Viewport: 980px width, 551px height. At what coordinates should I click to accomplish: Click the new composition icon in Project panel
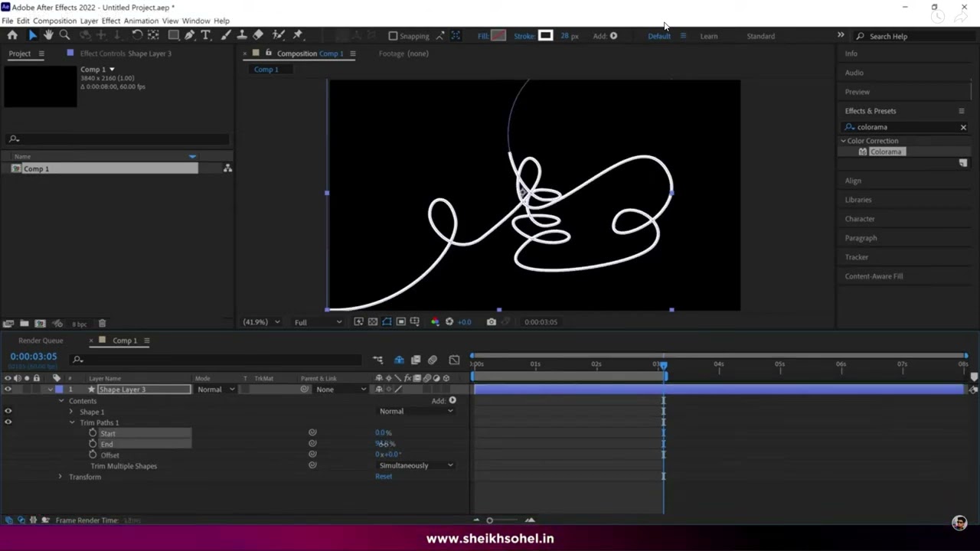pos(40,324)
